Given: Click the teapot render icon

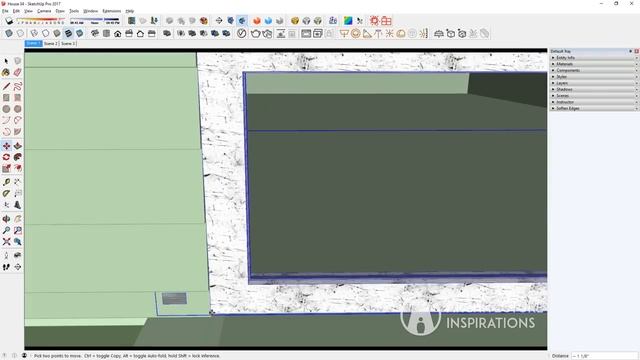Looking at the screenshot, I should pos(256,33).
